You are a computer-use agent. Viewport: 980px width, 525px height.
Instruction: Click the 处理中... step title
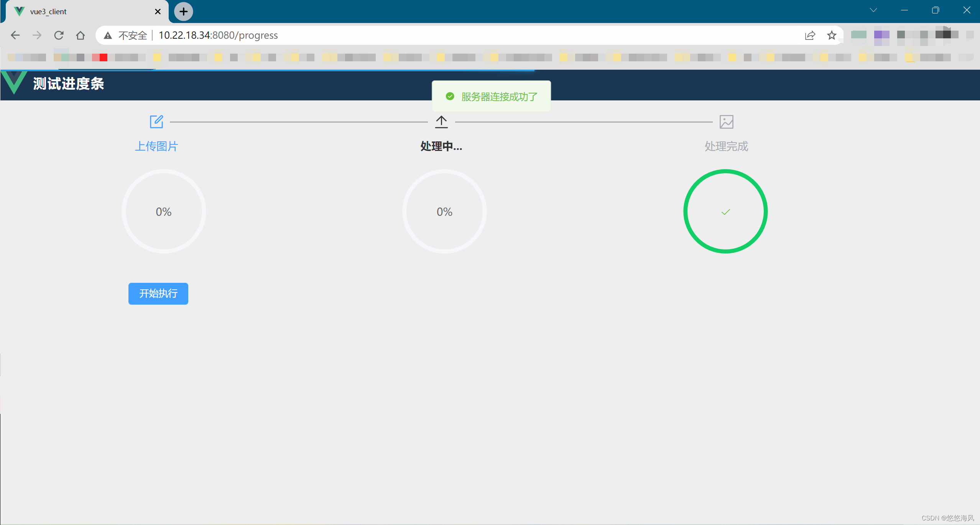tap(441, 146)
